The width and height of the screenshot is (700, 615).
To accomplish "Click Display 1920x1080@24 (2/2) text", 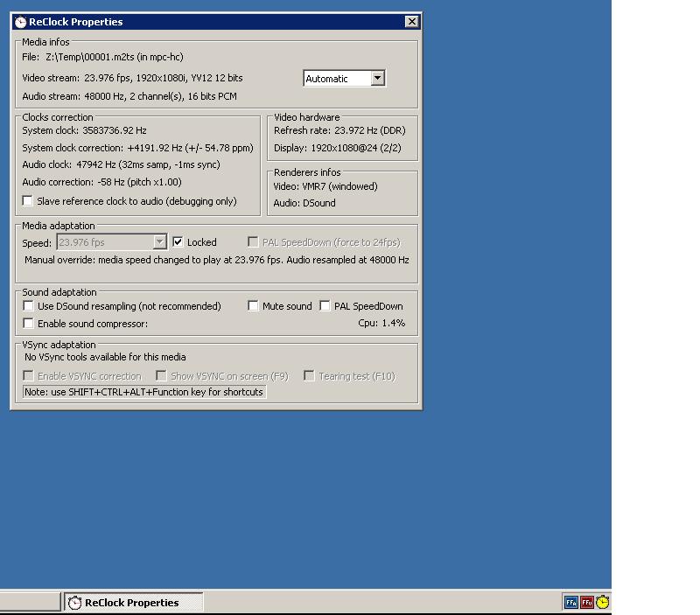I will click(338, 148).
